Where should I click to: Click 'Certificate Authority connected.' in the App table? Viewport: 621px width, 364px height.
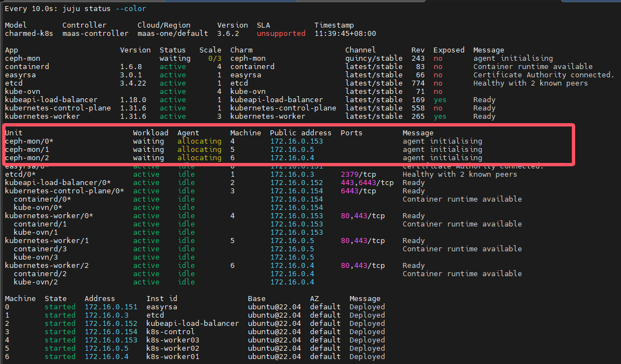pyautogui.click(x=544, y=75)
